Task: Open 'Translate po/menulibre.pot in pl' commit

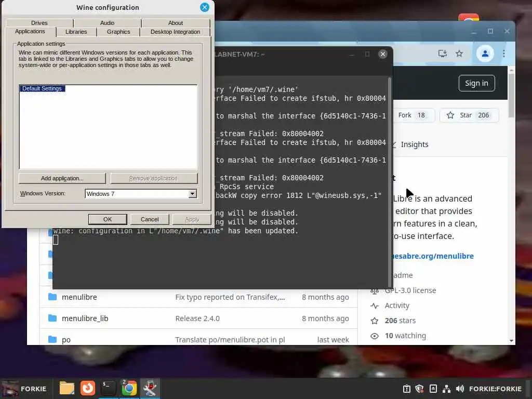Action: coord(230,340)
